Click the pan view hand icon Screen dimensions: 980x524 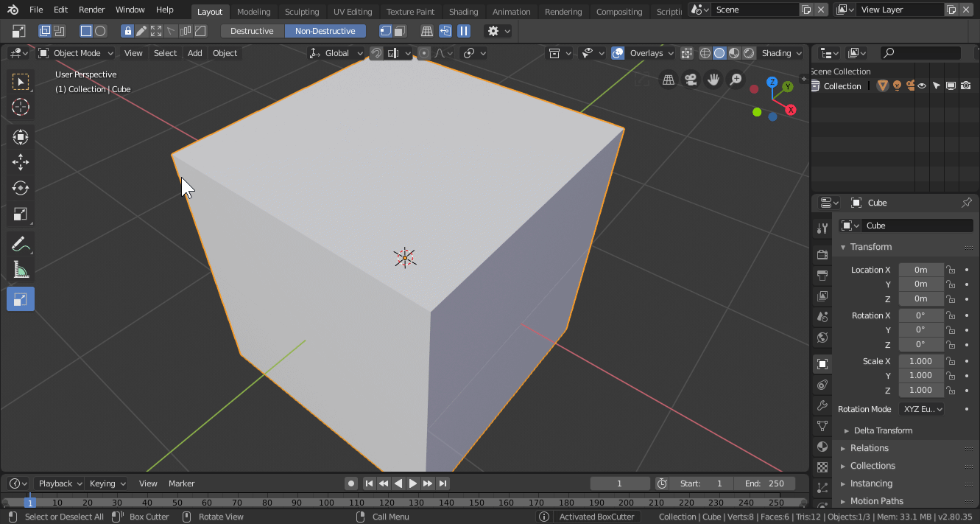713,80
